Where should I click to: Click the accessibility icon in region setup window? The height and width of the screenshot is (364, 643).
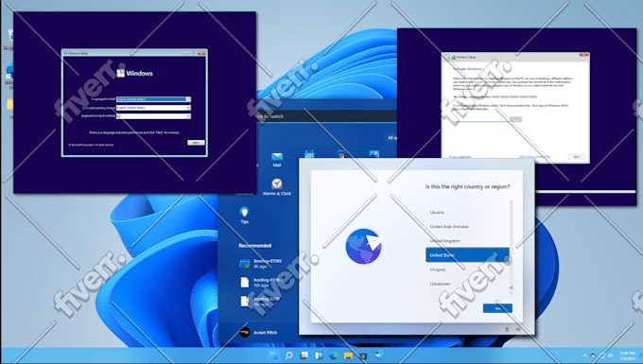[507, 329]
